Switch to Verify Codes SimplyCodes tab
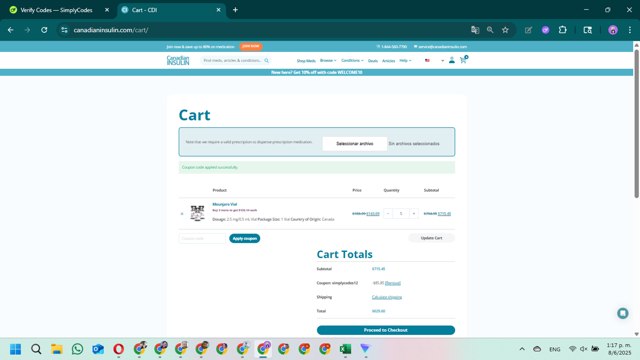 pyautogui.click(x=56, y=10)
